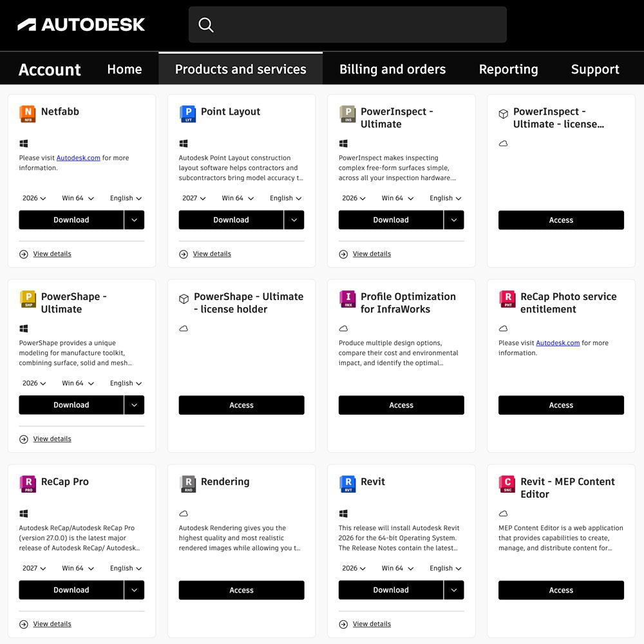Screen dimensions: 644x644
Task: Click the cloud icon under Rendering
Action: [184, 513]
